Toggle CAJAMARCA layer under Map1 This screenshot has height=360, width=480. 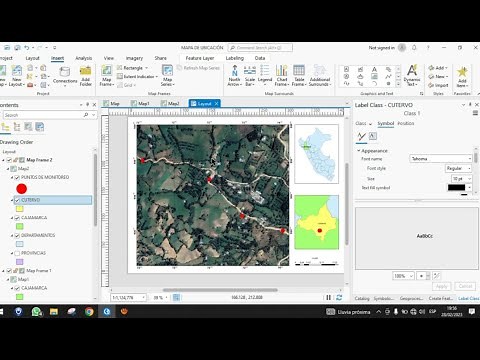[x=17, y=288]
